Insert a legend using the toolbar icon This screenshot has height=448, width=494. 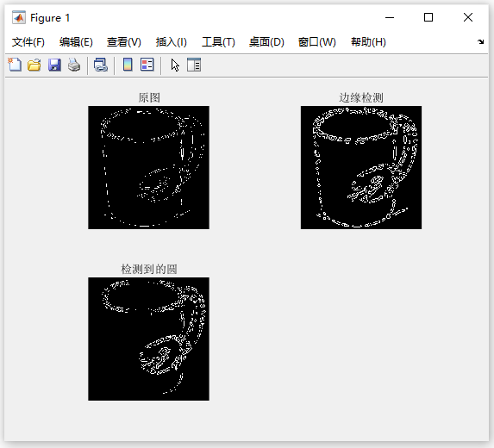point(147,65)
